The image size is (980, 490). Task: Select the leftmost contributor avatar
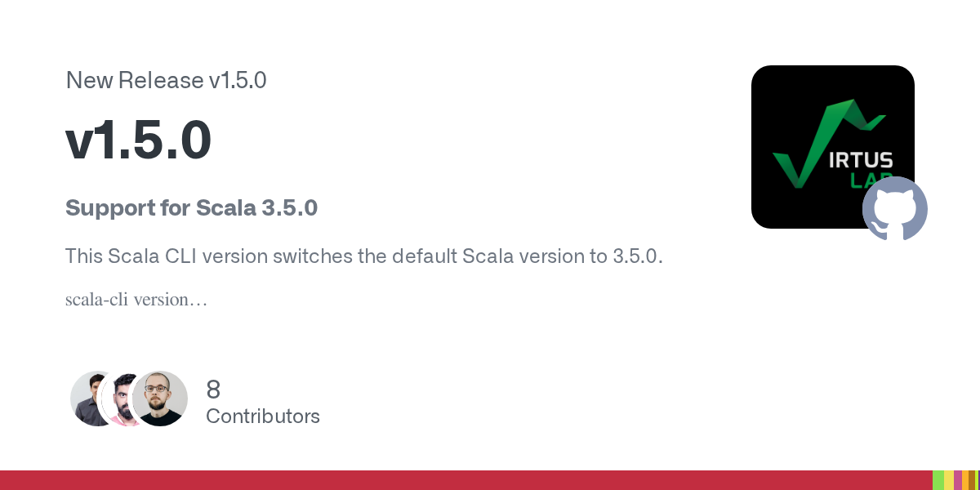[x=88, y=398]
